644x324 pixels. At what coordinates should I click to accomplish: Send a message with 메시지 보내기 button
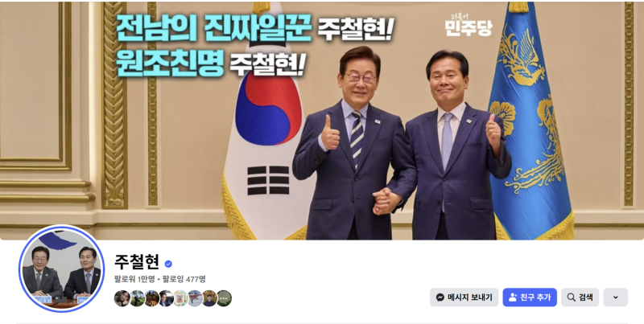coord(464,297)
